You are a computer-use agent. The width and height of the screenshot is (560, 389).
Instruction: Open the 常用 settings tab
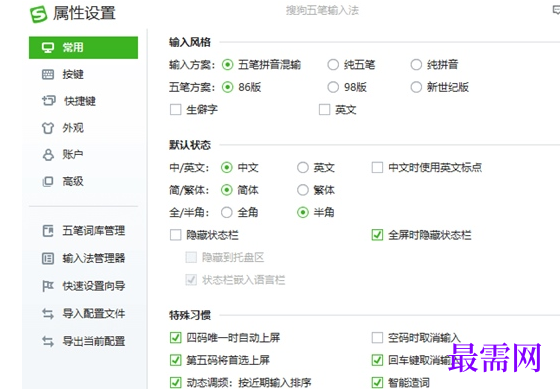[83, 48]
